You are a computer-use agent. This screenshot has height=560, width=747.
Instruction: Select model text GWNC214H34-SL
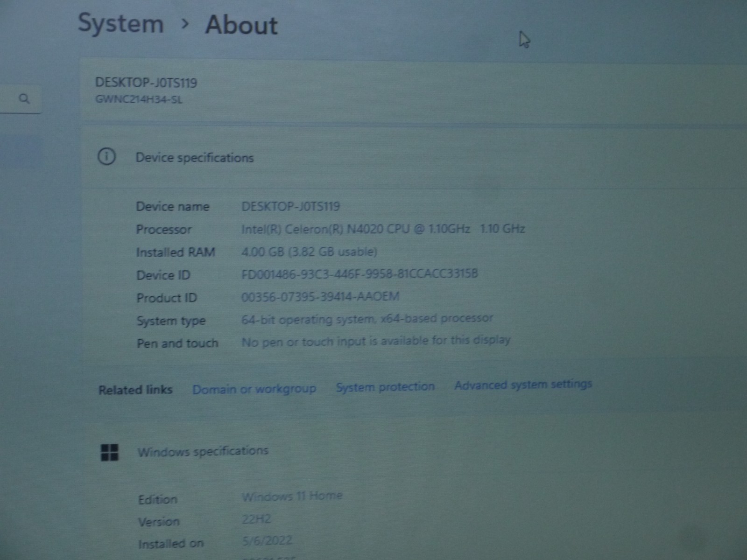(139, 99)
